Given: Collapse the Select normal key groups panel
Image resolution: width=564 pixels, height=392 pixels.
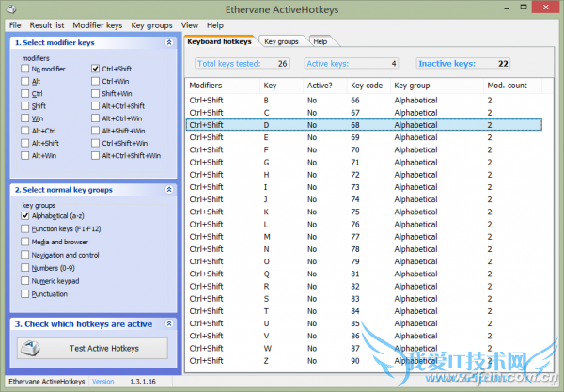Looking at the screenshot, I should [168, 190].
